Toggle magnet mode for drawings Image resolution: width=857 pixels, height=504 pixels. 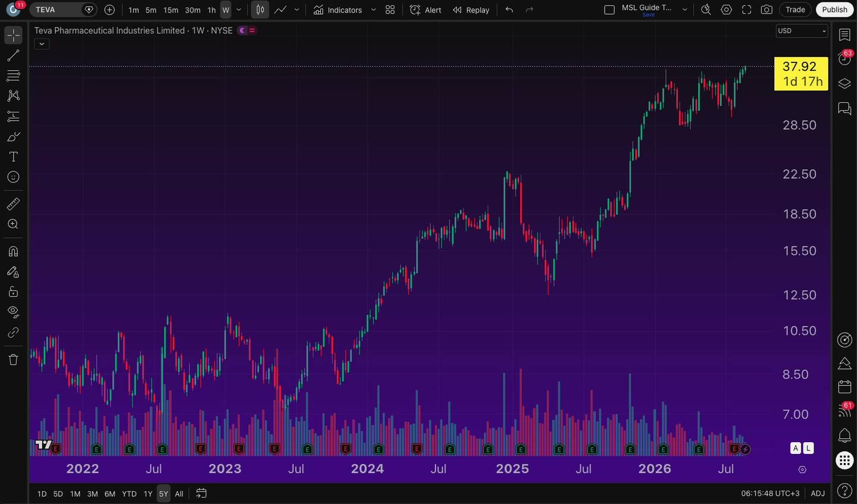[13, 252]
